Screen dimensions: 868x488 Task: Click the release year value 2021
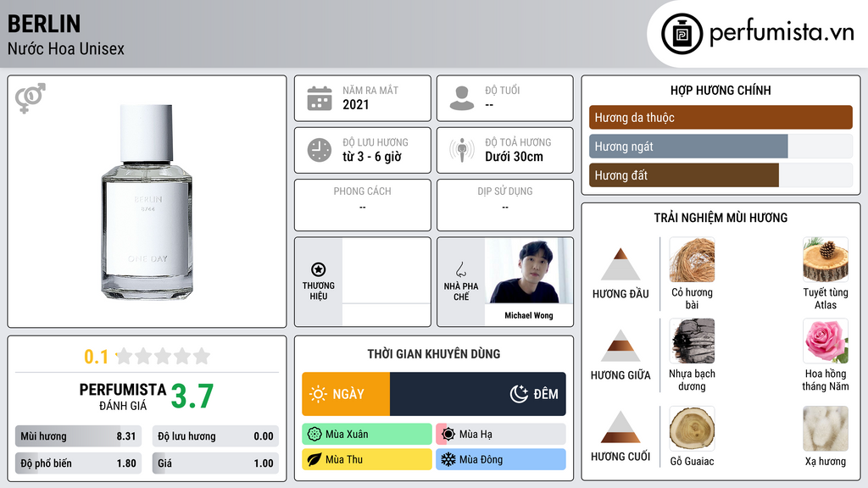355,104
